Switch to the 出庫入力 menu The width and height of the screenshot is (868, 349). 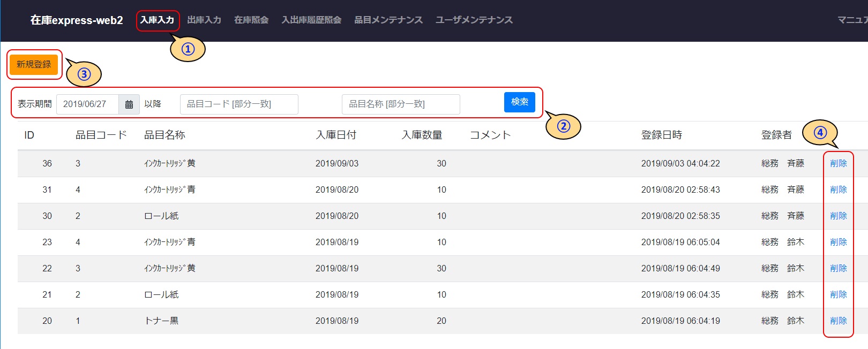click(204, 20)
